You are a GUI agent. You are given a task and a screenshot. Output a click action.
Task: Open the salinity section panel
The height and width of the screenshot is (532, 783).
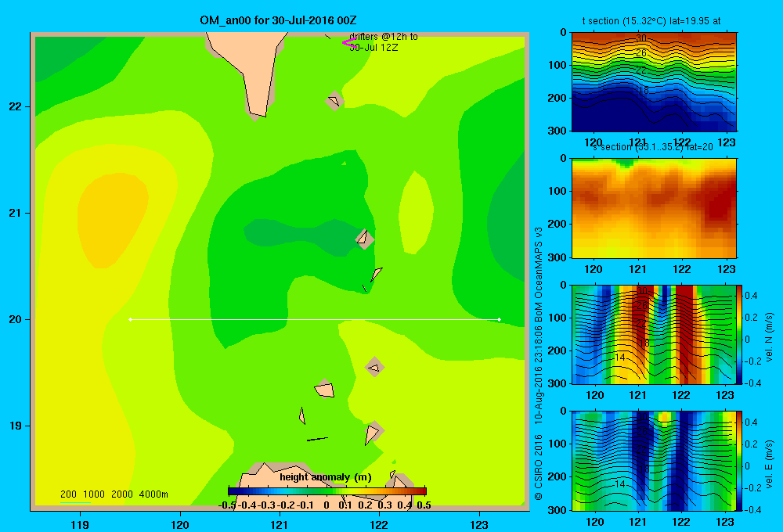click(x=654, y=208)
